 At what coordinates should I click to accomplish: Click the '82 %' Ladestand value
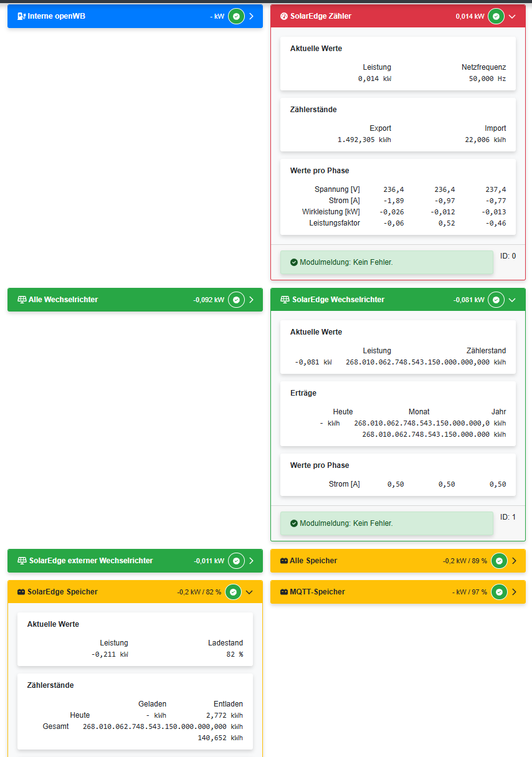tap(235, 655)
